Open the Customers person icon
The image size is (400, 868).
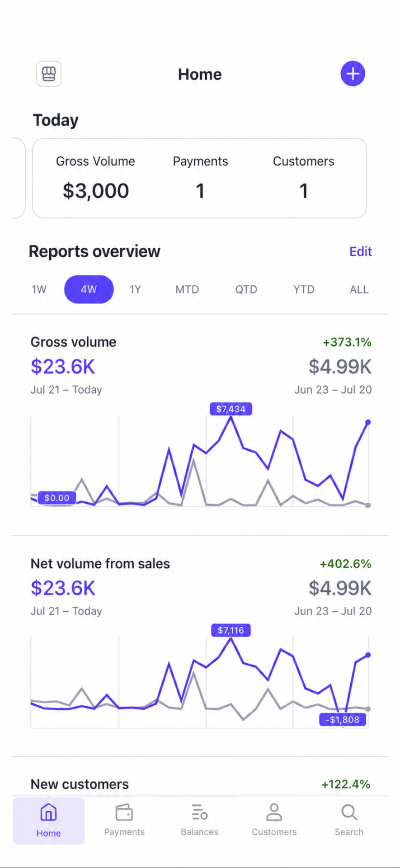tap(274, 812)
